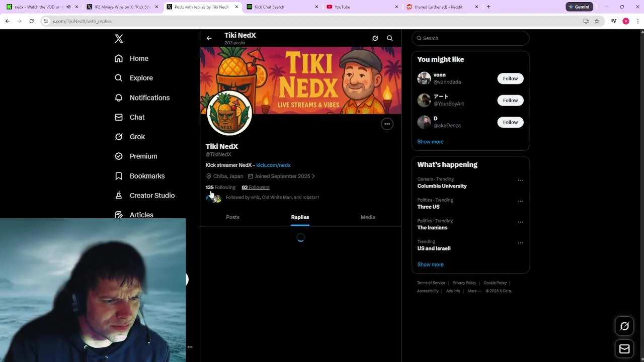The height and width of the screenshot is (362, 644).
Task: Open options for Columbia University trend
Action: pyautogui.click(x=520, y=180)
